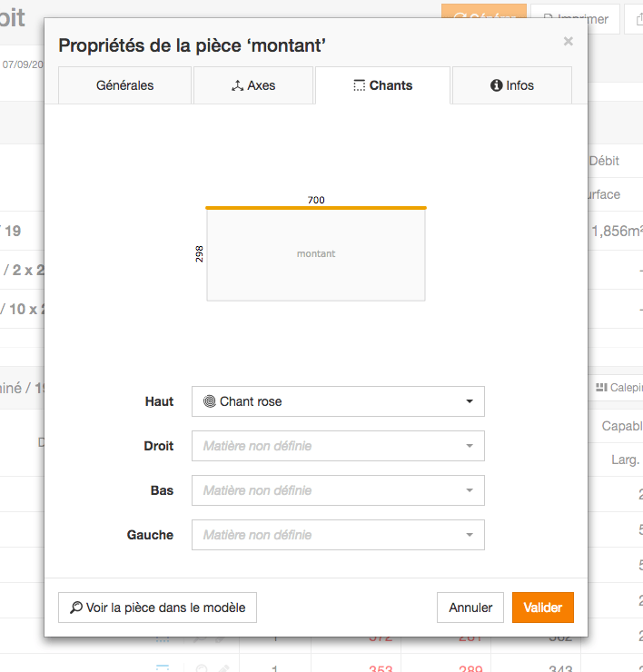Click 'Voir la pièce dans le modèle'
Screen dimensions: 643x672
pyautogui.click(x=157, y=608)
